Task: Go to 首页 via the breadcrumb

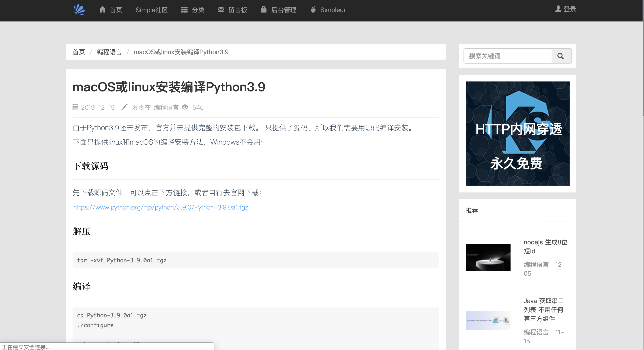Action: point(79,52)
